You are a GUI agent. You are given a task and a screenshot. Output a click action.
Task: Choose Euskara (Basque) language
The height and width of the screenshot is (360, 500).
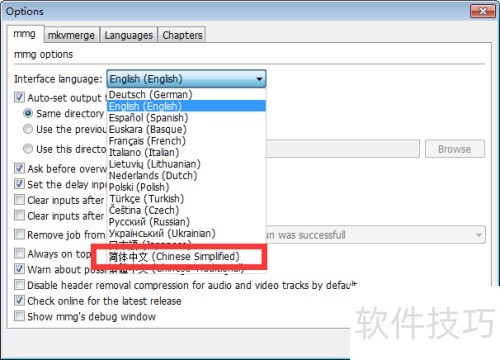tap(186, 129)
